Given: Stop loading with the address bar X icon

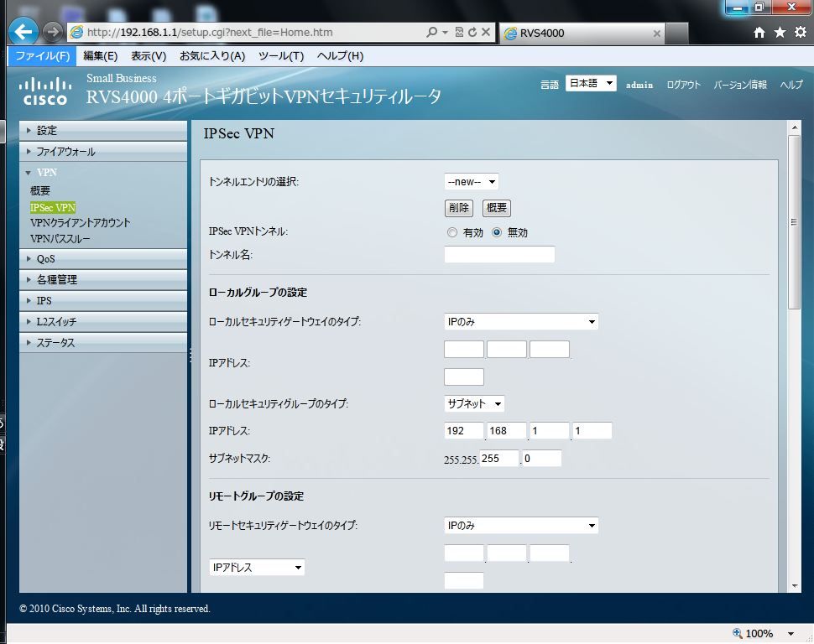Looking at the screenshot, I should (x=486, y=32).
